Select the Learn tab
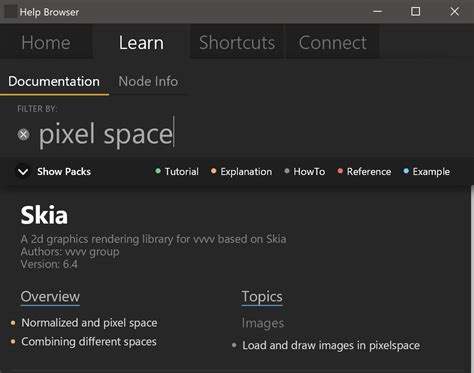Viewport: 474px width, 373px height. point(141,43)
